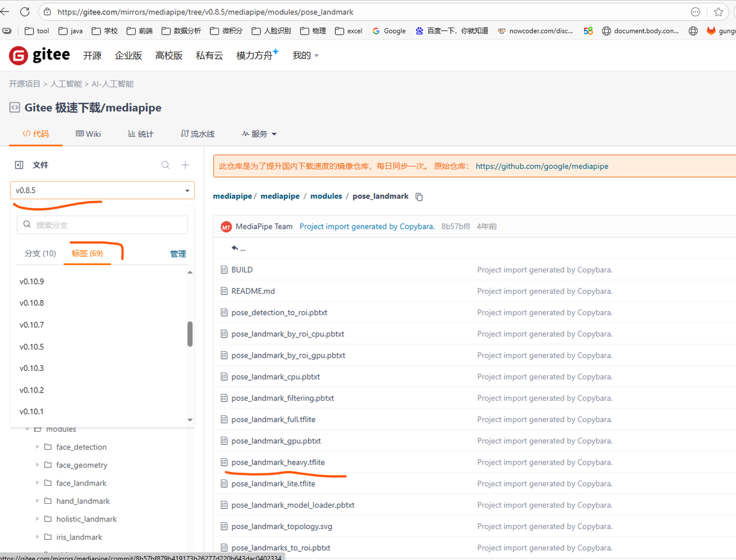Open the 百度一下 bookmark

click(452, 31)
